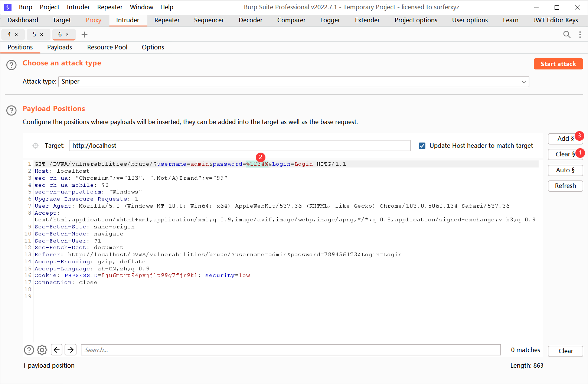Click the Clear search button
This screenshot has height=384, width=588.
tap(565, 351)
